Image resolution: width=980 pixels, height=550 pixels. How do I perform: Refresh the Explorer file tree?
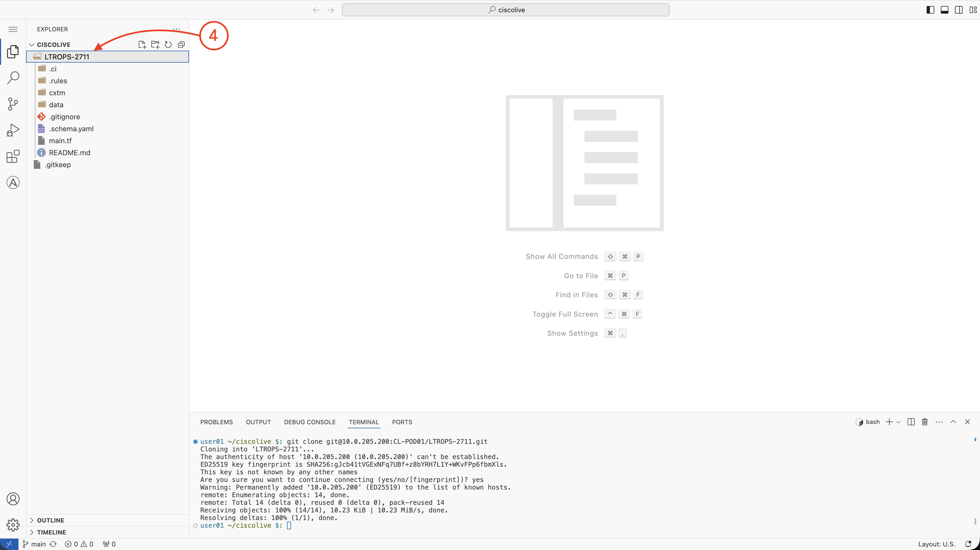[x=168, y=45]
